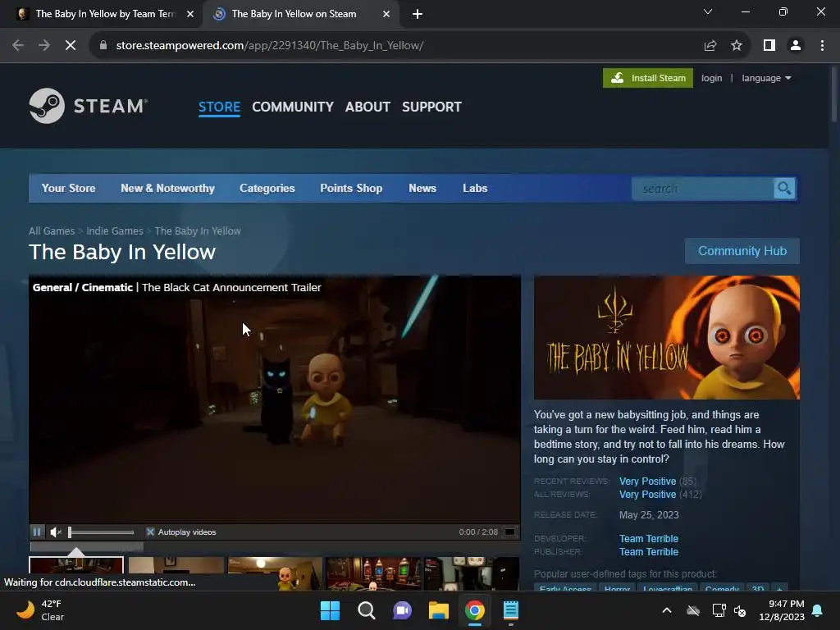This screenshot has width=840, height=630.
Task: Go to the Points Shop
Action: (351, 188)
